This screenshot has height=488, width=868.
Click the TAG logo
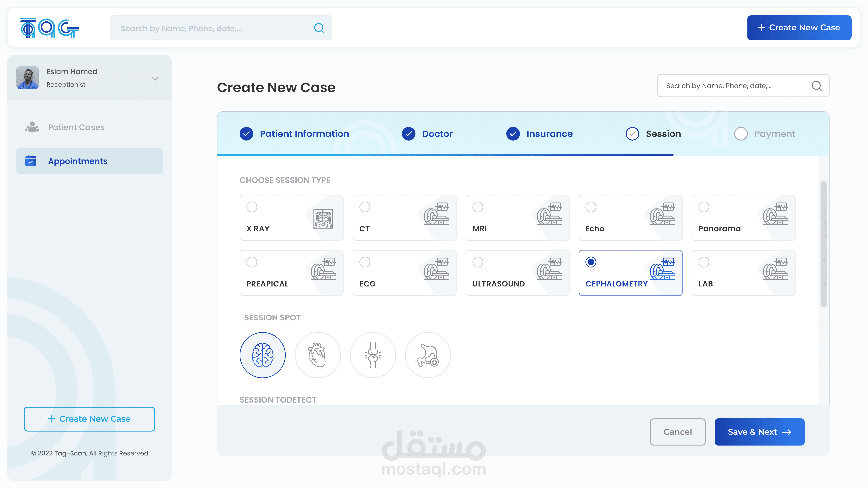point(50,28)
